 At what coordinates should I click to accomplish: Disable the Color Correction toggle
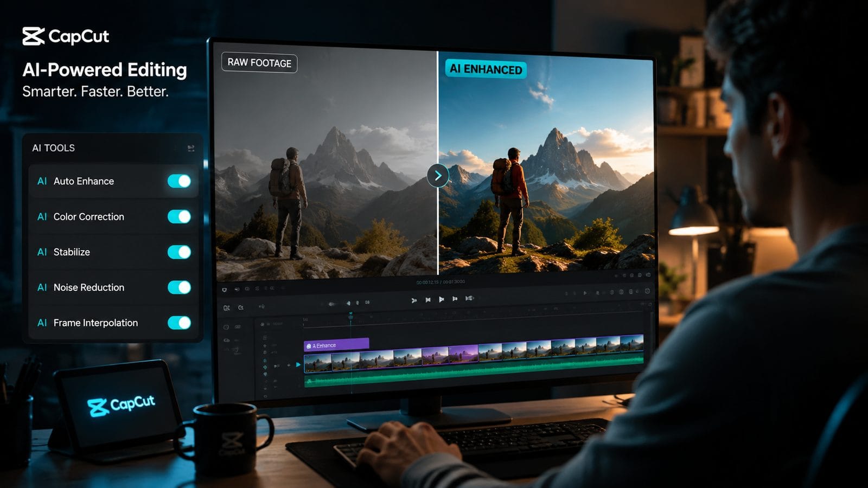[x=179, y=216]
